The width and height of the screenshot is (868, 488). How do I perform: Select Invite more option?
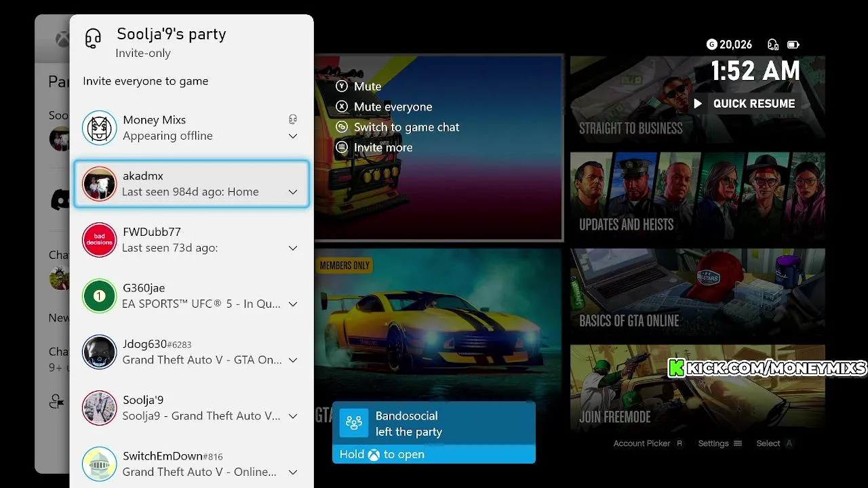(383, 148)
